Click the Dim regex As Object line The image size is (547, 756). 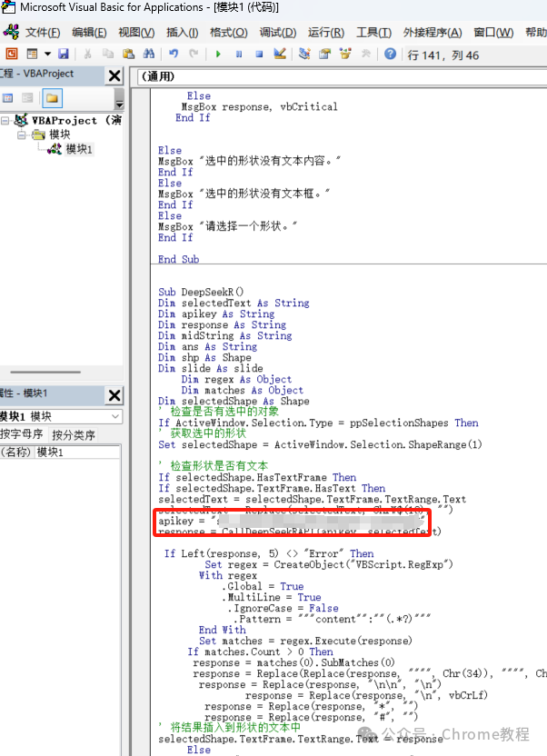pyautogui.click(x=236, y=380)
